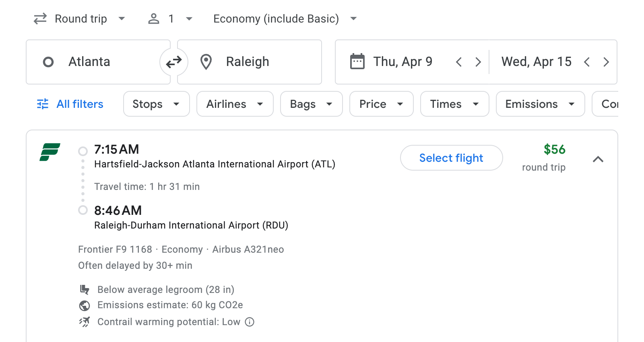The image size is (644, 342).
Task: Click the round trip arrows icon
Action: point(40,19)
